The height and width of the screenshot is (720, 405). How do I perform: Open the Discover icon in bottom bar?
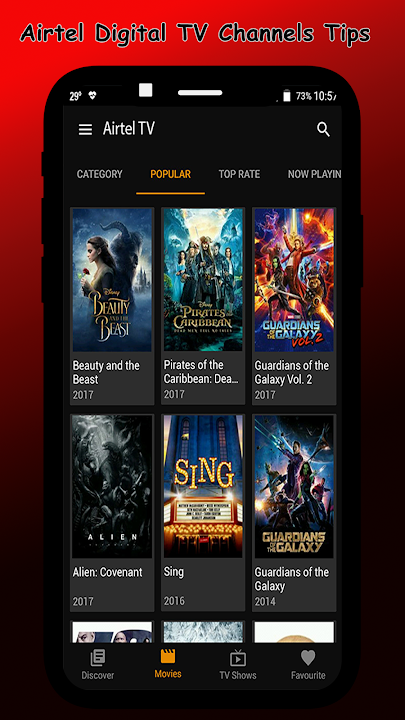(98, 658)
